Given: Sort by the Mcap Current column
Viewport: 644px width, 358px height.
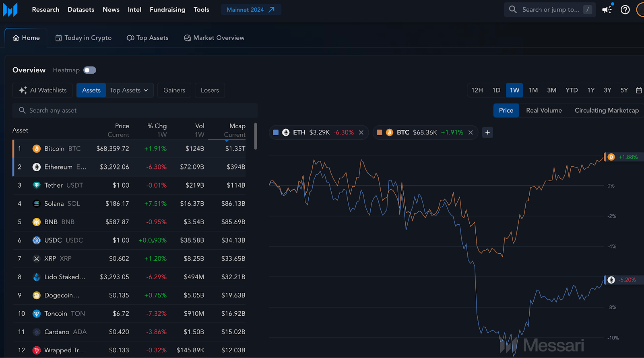Looking at the screenshot, I should click(x=235, y=130).
